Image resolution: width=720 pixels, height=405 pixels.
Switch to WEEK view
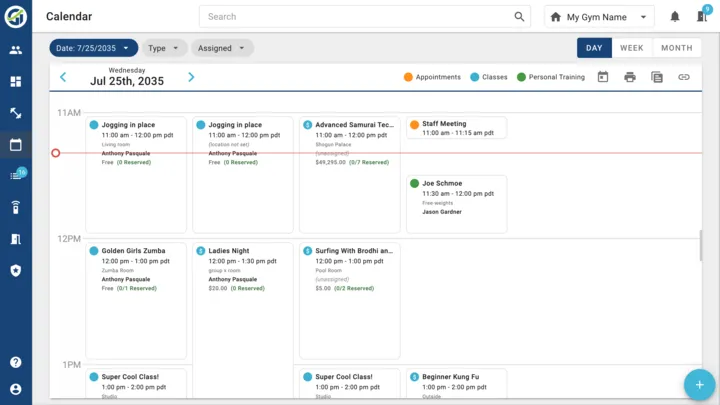631,48
